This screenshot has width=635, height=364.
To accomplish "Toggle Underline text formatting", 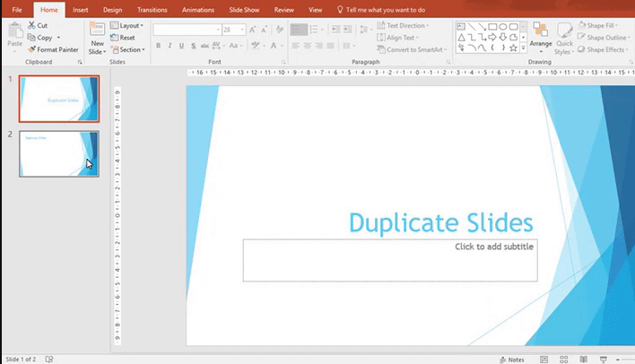I will click(181, 45).
